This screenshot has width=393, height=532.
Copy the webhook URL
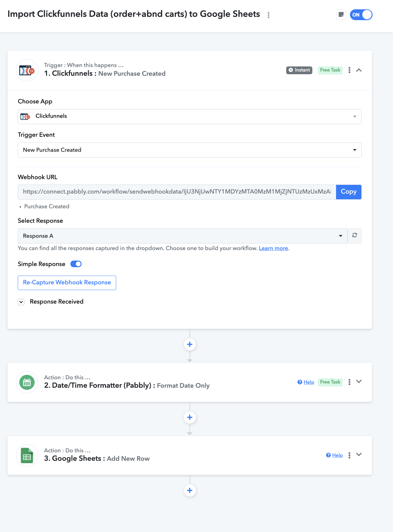click(348, 192)
